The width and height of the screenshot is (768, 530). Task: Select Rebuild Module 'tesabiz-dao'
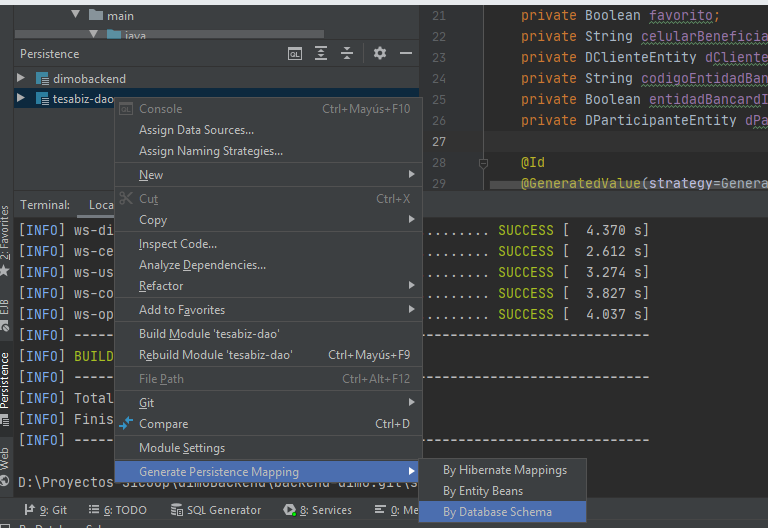coord(216,355)
